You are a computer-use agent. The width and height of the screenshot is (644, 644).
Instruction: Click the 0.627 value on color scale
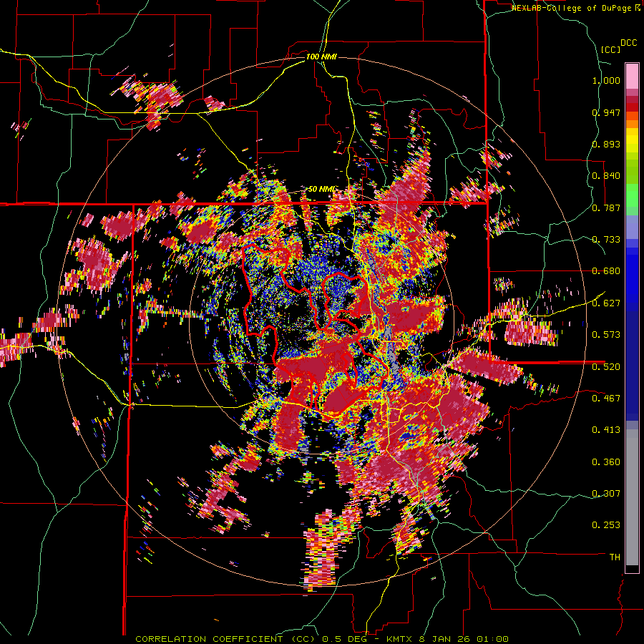[606, 303]
